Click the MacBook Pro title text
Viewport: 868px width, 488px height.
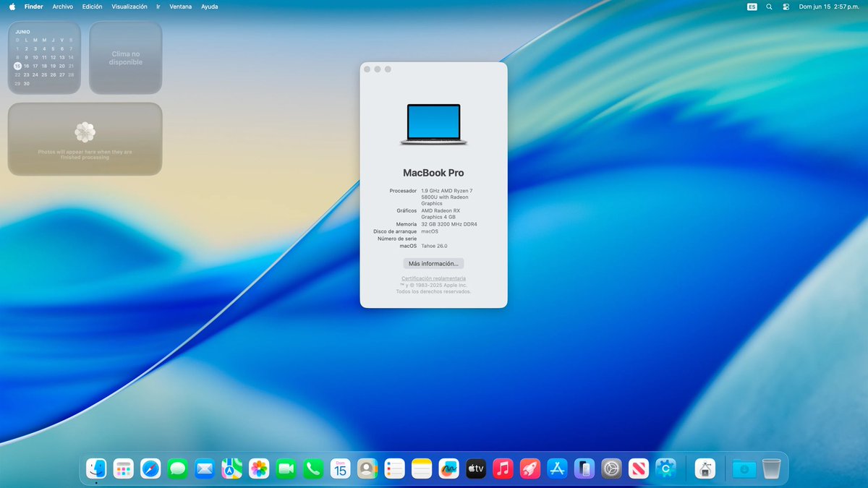(433, 173)
